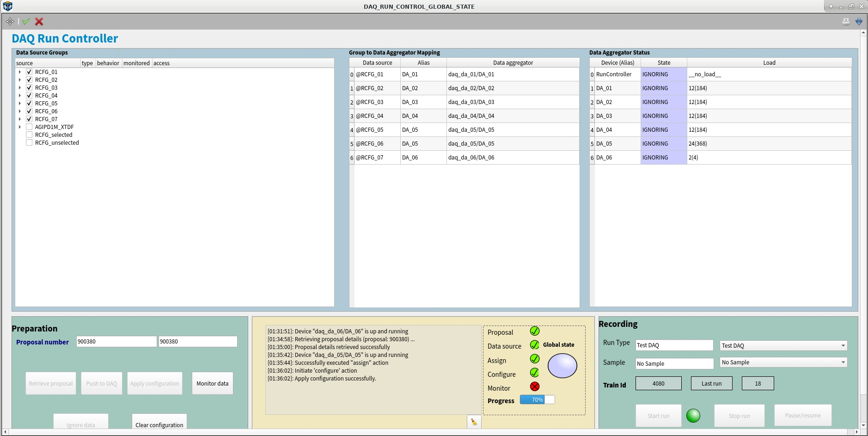Click the blue download arrow icon top right
868x436 pixels.
(859, 21)
